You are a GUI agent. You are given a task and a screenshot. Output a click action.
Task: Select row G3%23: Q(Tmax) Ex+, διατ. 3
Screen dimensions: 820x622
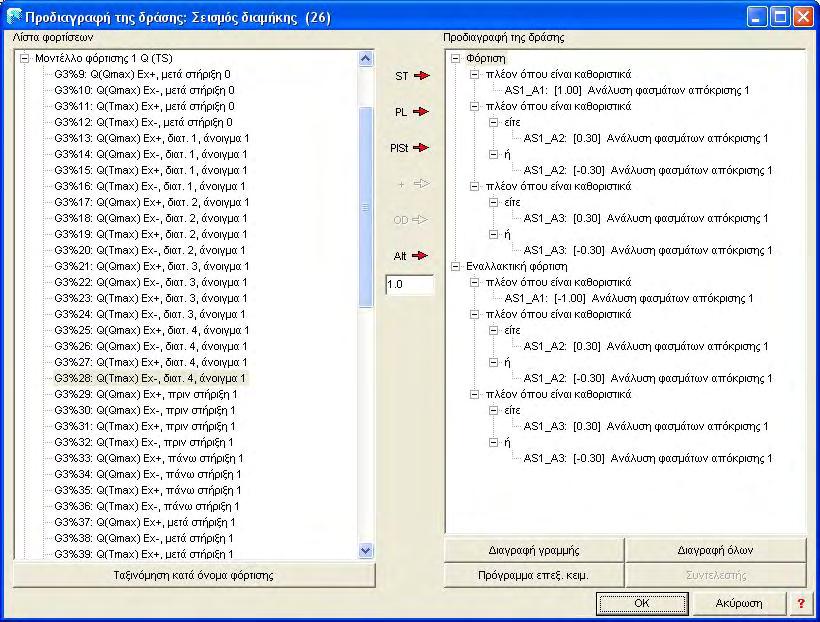[151, 298]
